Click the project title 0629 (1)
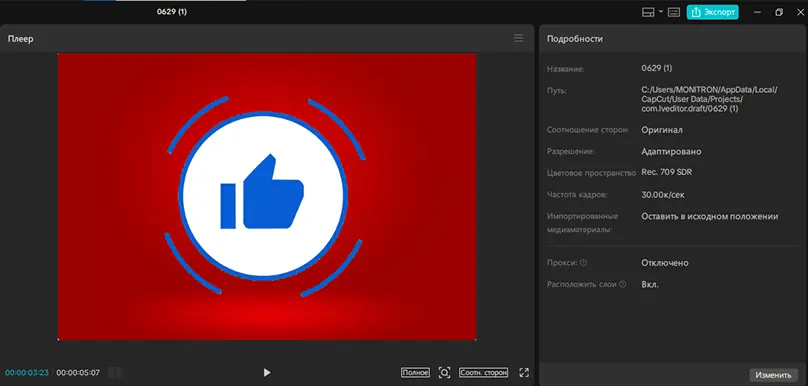The height and width of the screenshot is (386, 808). coord(172,11)
